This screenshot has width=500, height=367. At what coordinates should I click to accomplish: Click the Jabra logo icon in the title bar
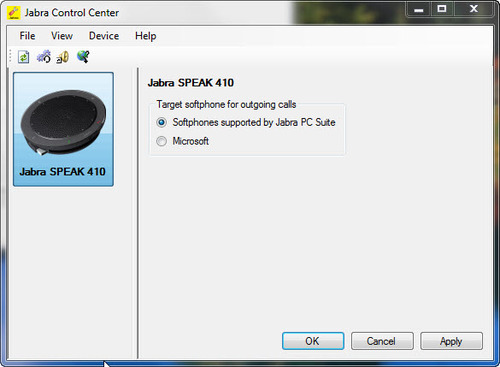(14, 13)
